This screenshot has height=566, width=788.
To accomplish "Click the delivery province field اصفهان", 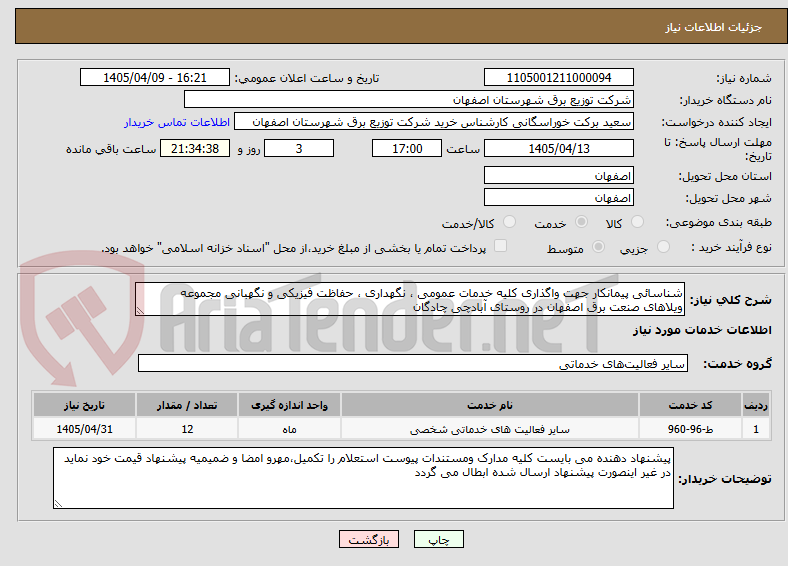I will tap(559, 175).
